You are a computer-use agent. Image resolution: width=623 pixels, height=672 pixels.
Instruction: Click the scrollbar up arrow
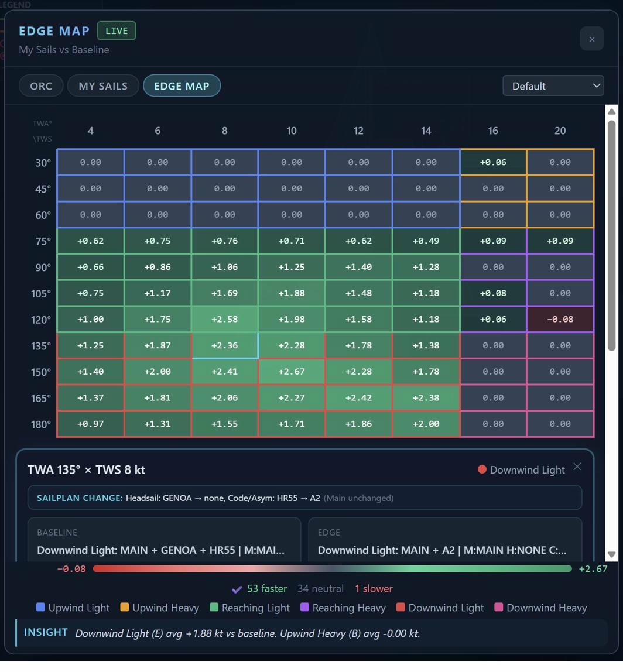point(612,111)
